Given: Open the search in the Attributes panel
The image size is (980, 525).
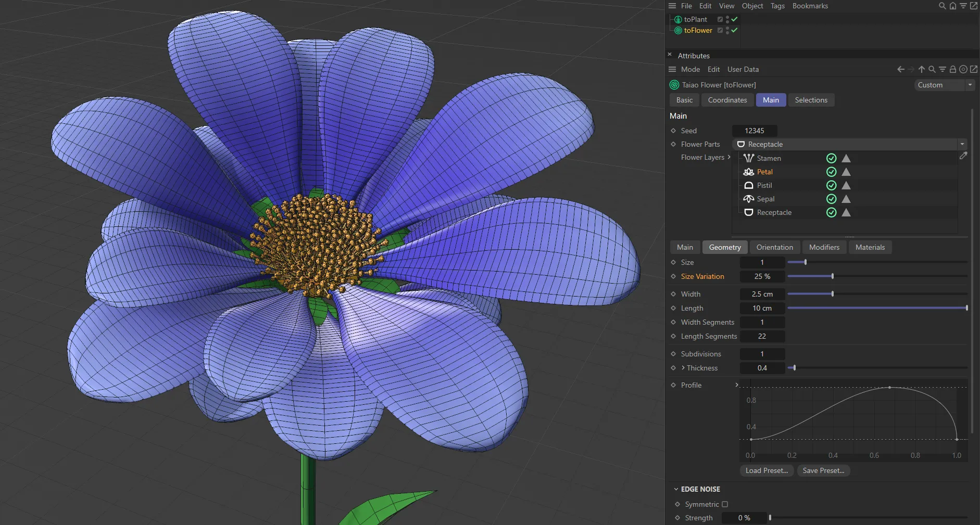Looking at the screenshot, I should pyautogui.click(x=932, y=69).
